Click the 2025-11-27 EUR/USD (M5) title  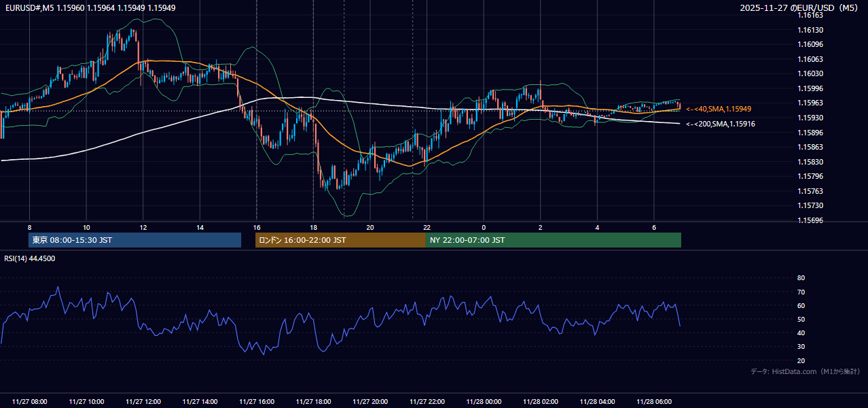coord(797,7)
